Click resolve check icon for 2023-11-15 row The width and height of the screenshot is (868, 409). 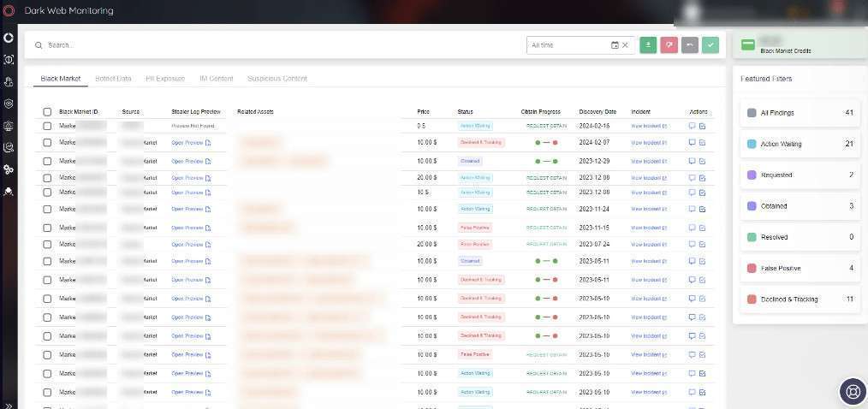[x=702, y=228]
